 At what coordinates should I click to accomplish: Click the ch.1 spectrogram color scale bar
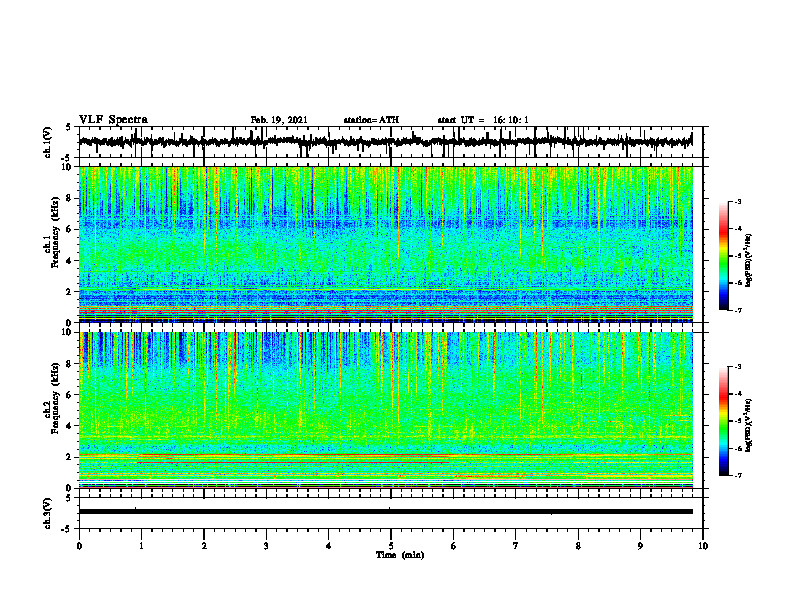723,256
